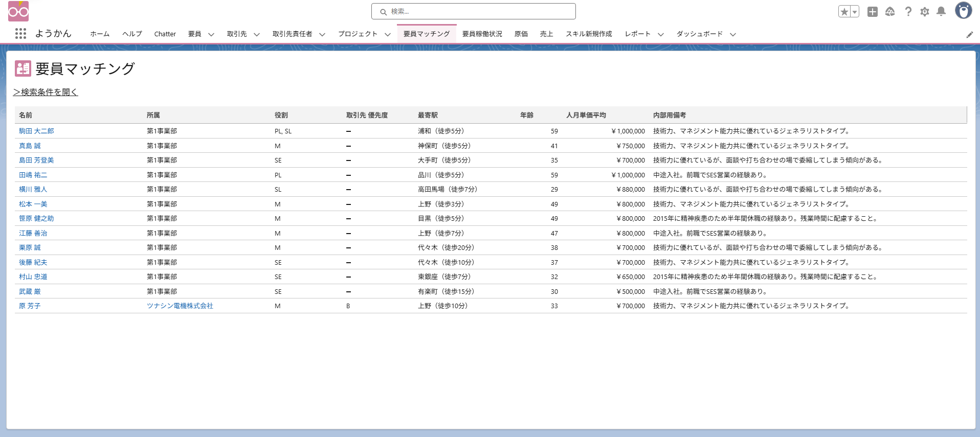The image size is (980, 437).
Task: Click the user profile avatar
Action: [x=963, y=11]
